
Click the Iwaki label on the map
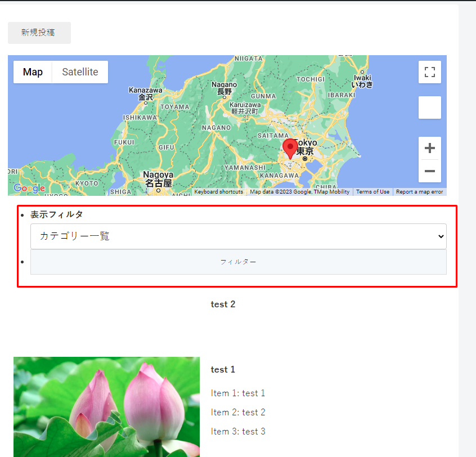pos(362,81)
